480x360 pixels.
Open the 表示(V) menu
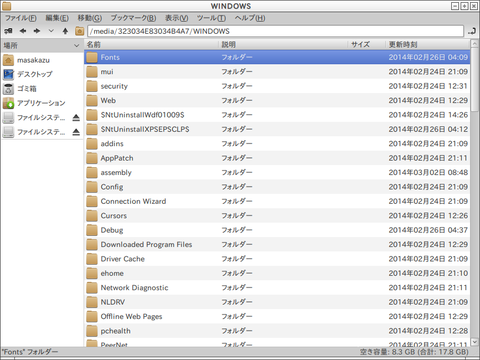pyautogui.click(x=177, y=18)
